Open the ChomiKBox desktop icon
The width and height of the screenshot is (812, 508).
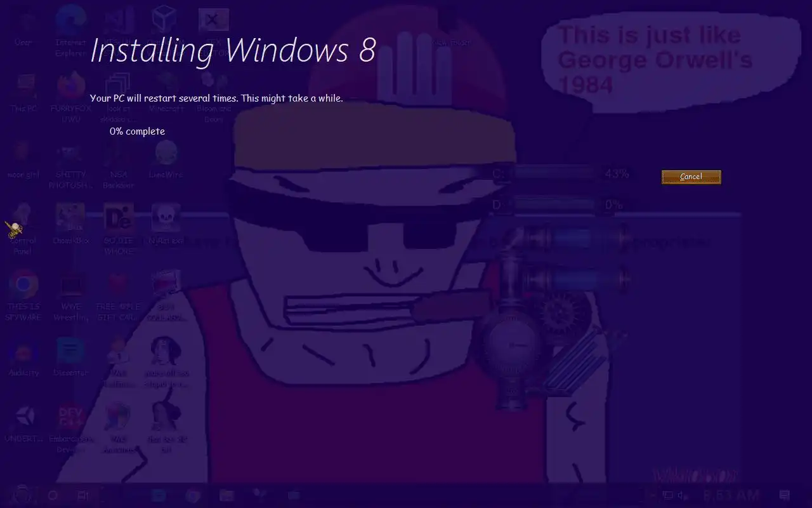coord(70,225)
